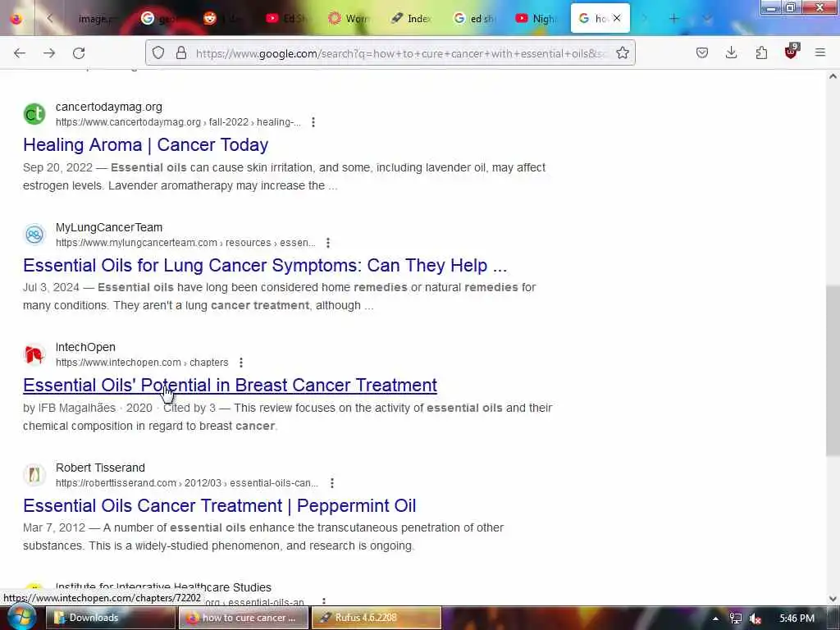Open more options for IntechOpen result

pyautogui.click(x=241, y=363)
